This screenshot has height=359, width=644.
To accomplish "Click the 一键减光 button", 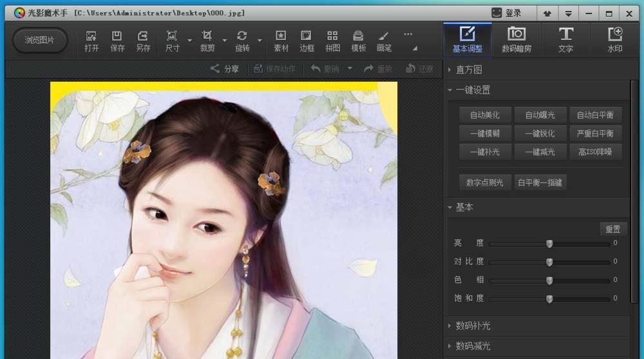I will pos(540,151).
